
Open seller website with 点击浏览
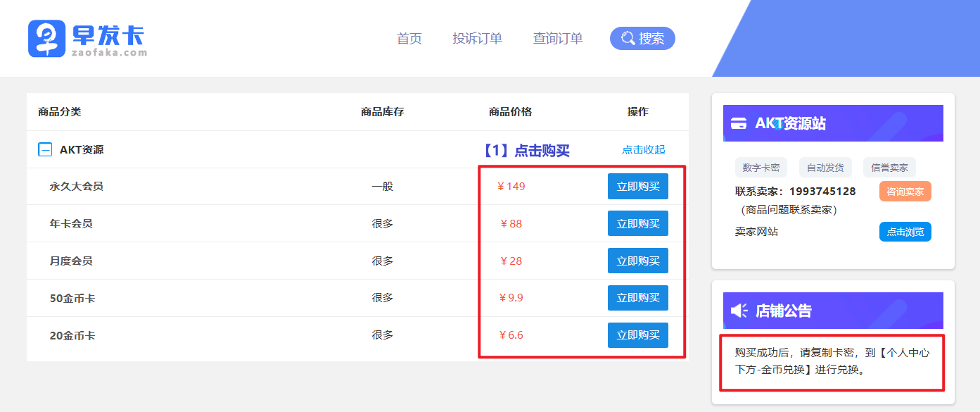point(905,232)
